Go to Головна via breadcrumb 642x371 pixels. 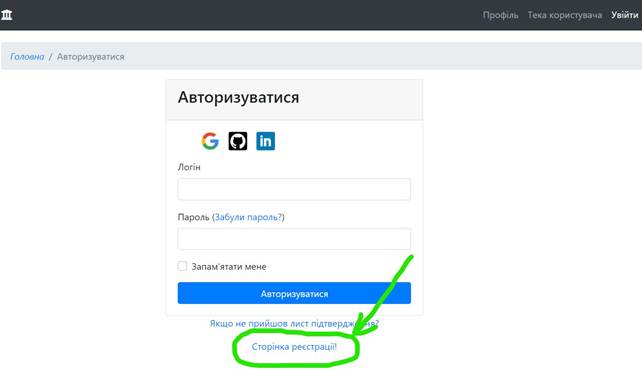point(27,57)
